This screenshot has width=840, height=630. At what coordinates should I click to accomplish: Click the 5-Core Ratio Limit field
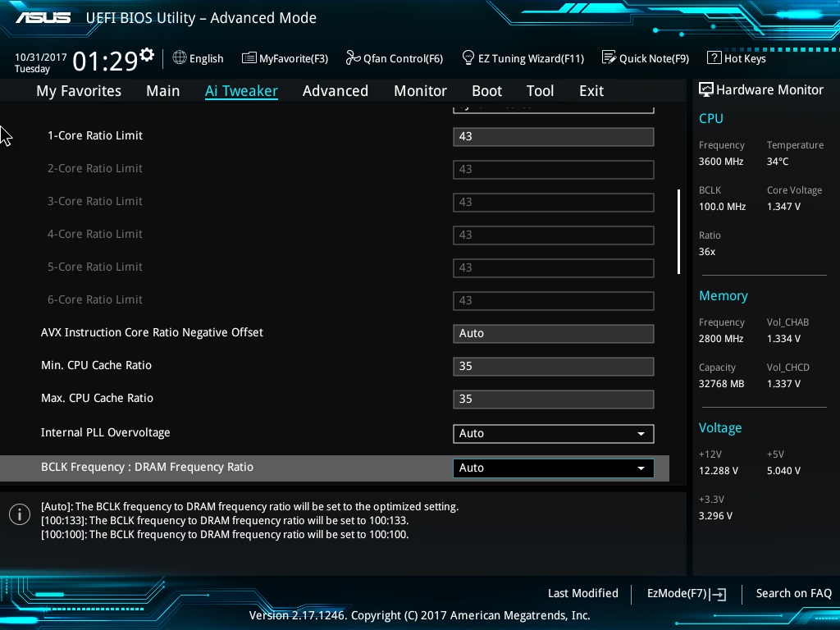554,267
